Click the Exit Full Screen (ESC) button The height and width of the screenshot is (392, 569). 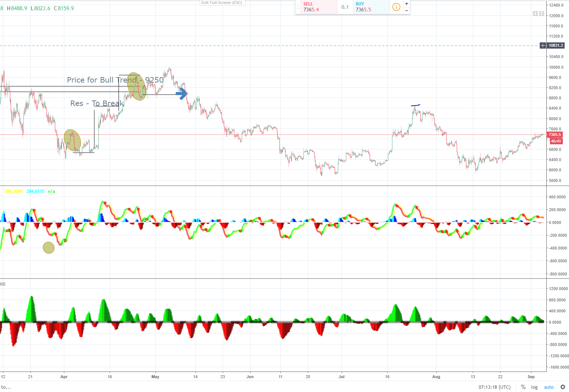[x=222, y=3]
